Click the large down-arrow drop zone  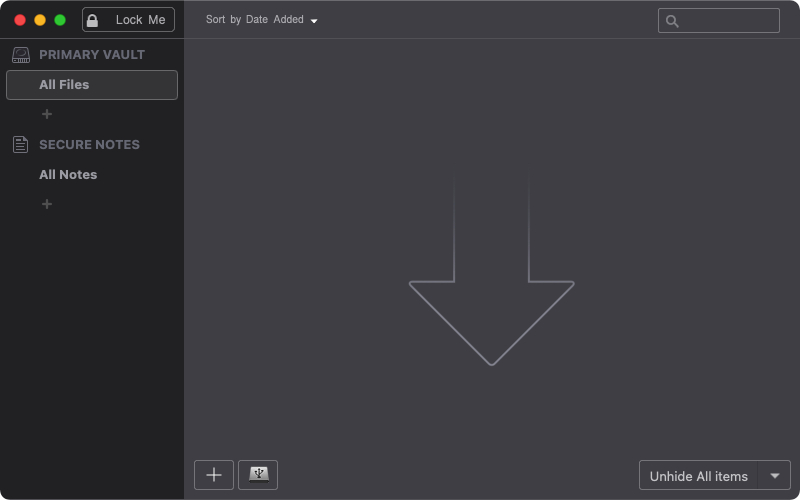[x=491, y=290]
